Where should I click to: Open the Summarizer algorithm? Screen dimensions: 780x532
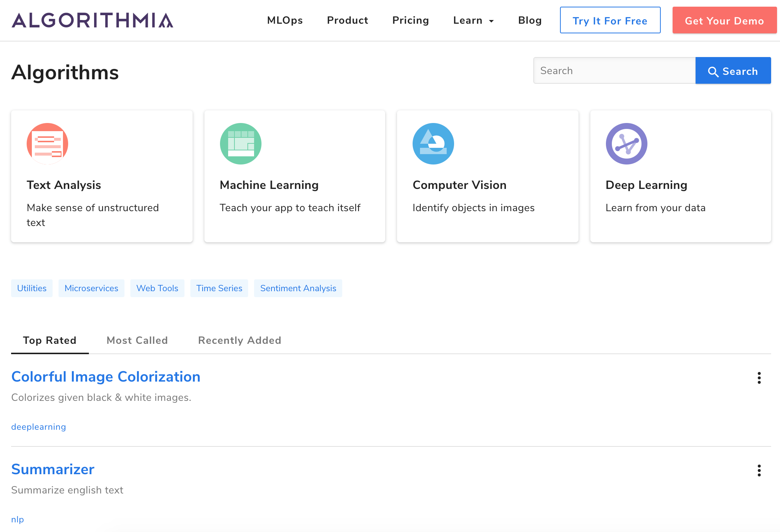click(53, 469)
